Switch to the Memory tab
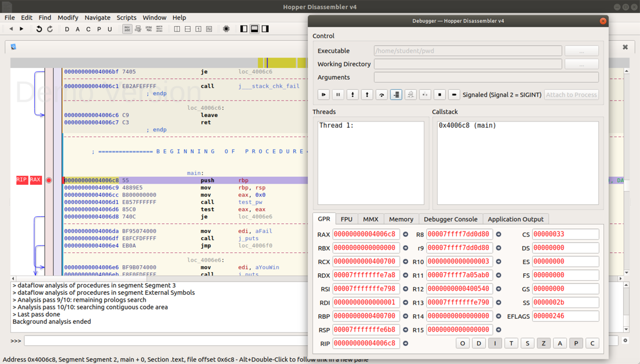640x364 pixels. pyautogui.click(x=401, y=219)
